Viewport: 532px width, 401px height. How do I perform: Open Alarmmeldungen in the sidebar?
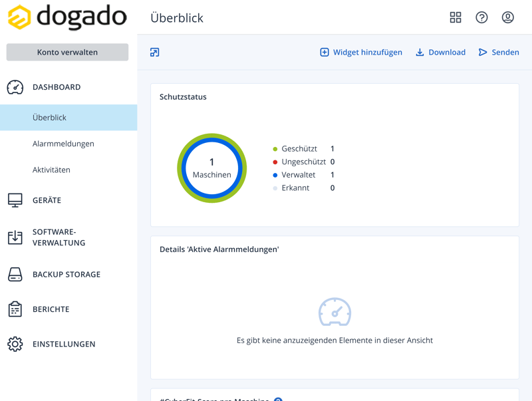tap(63, 144)
